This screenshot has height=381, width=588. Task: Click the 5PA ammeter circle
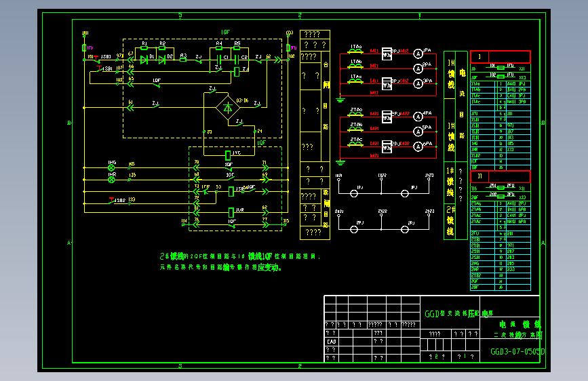pyautogui.click(x=418, y=132)
